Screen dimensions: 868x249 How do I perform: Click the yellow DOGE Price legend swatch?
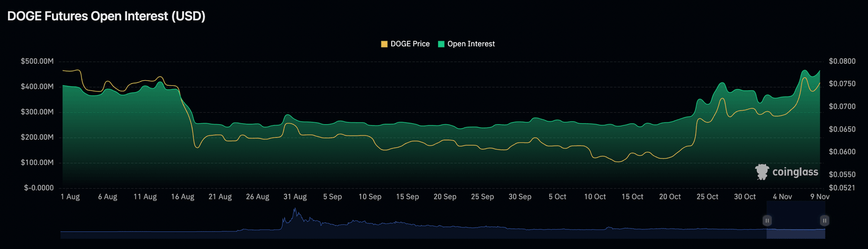click(x=385, y=44)
